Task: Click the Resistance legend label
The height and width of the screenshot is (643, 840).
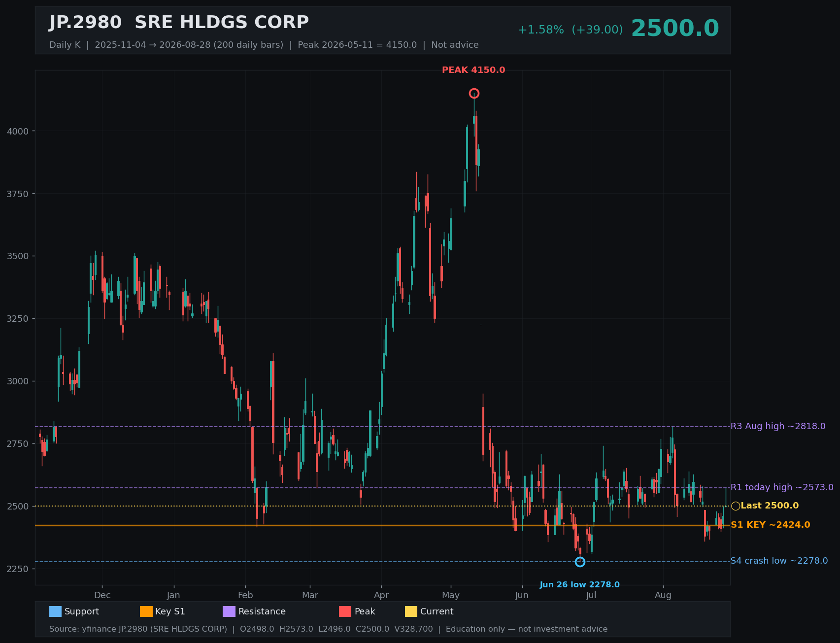Action: point(262,611)
